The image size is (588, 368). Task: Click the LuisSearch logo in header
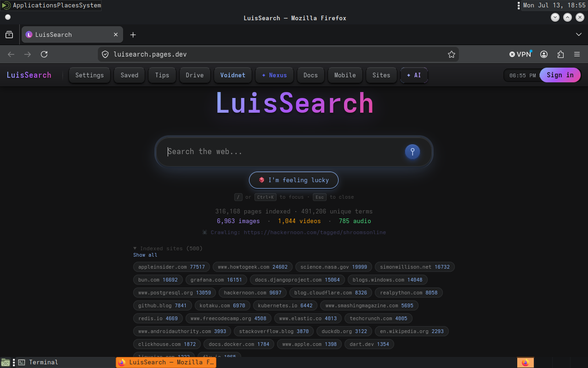[29, 75]
